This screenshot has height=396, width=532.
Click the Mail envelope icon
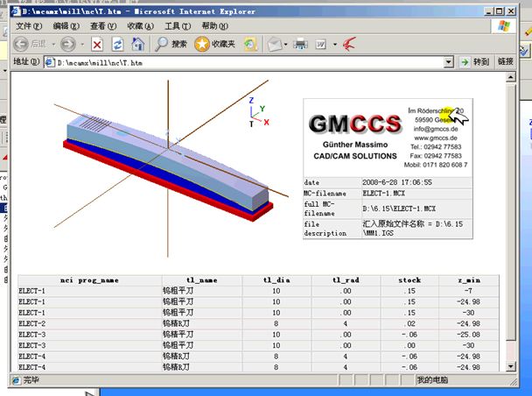[x=275, y=45]
